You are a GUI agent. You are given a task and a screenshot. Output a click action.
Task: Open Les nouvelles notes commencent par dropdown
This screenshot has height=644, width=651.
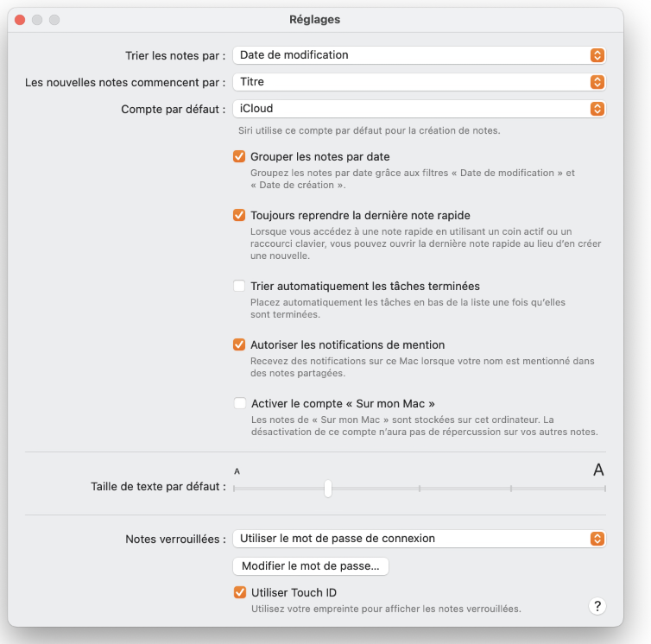(x=419, y=82)
